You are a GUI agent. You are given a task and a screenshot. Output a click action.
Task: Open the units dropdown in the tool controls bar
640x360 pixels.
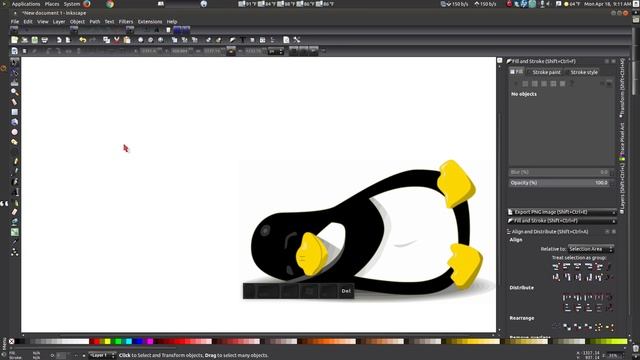[276, 51]
